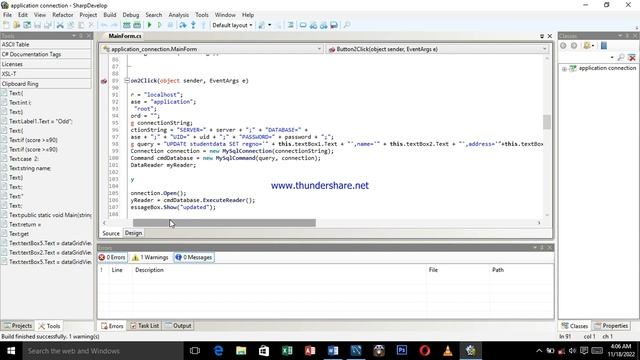Viewport: 640px width, 360px height.
Task: Open the Word icon in the taskbar
Action: coord(333,351)
